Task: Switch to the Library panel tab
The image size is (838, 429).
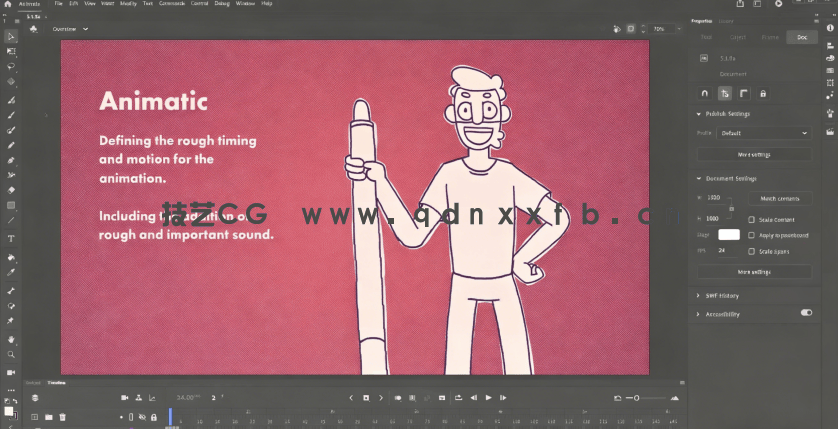Action: (x=726, y=21)
